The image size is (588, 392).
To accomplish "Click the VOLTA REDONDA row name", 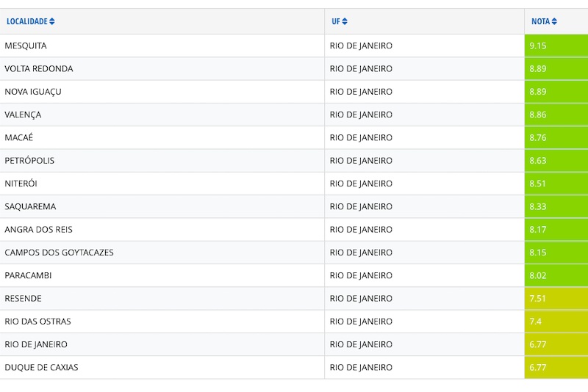I will [39, 69].
